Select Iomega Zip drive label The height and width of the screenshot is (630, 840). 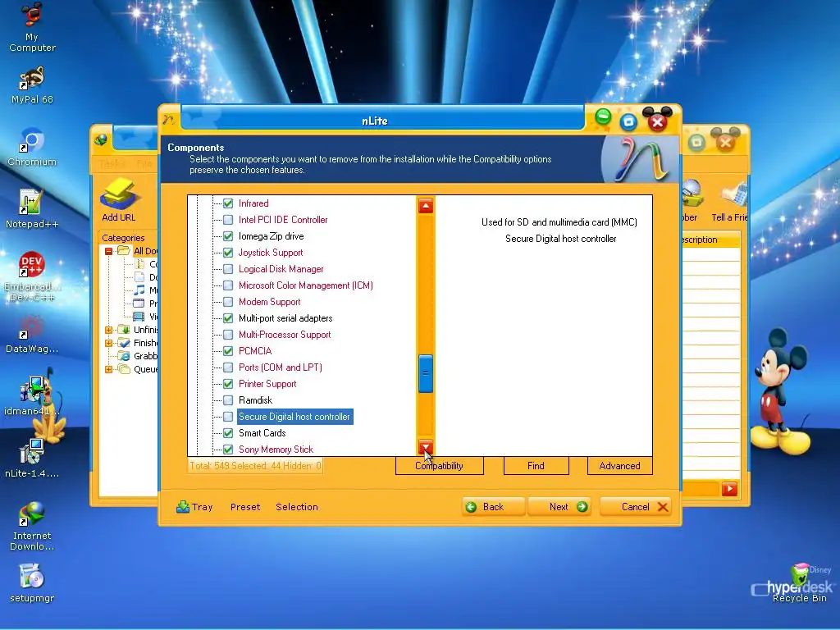coord(271,236)
